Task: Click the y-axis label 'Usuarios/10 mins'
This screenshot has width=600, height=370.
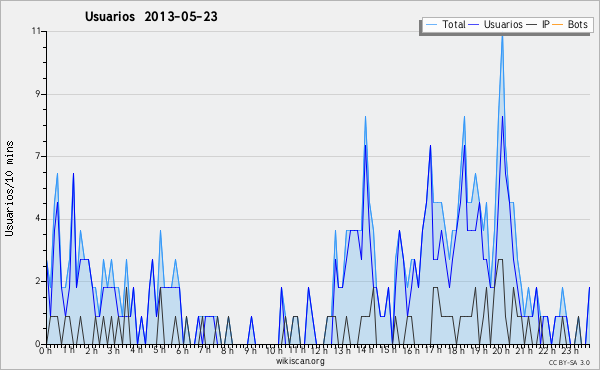Action: (x=9, y=189)
